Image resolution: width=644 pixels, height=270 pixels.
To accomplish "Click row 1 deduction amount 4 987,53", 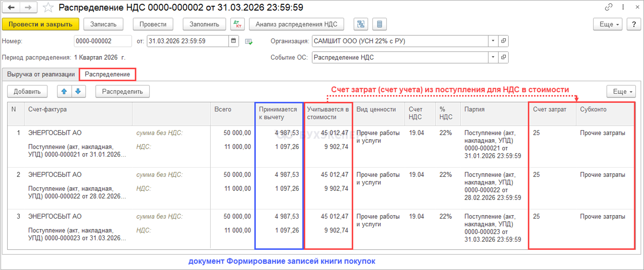I will coord(287,133).
